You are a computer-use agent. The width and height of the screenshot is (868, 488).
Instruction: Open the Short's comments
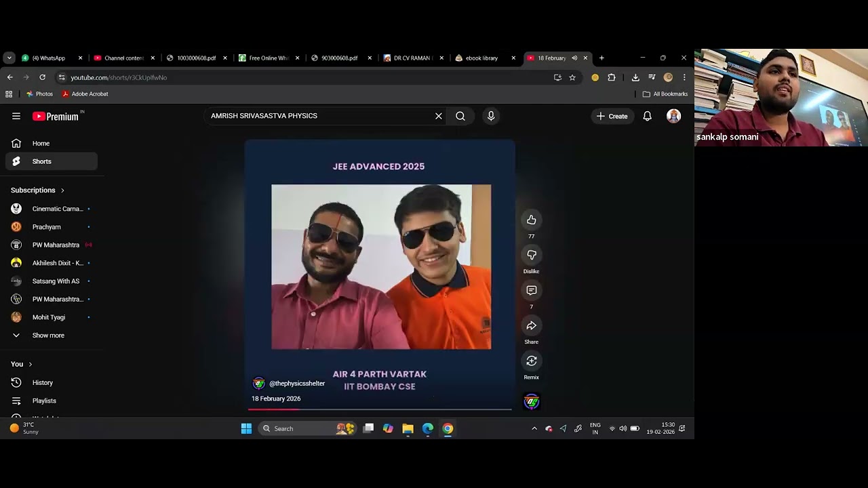(532, 290)
